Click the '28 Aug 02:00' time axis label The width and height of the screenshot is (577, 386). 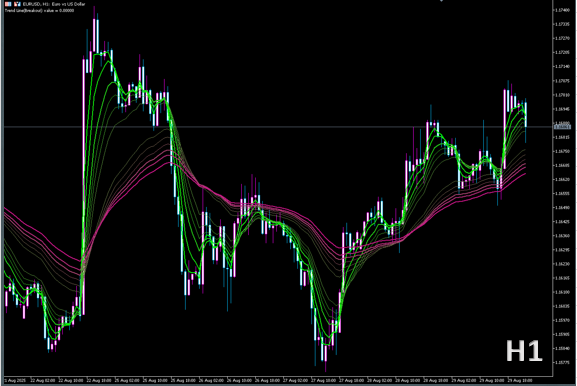coord(380,380)
